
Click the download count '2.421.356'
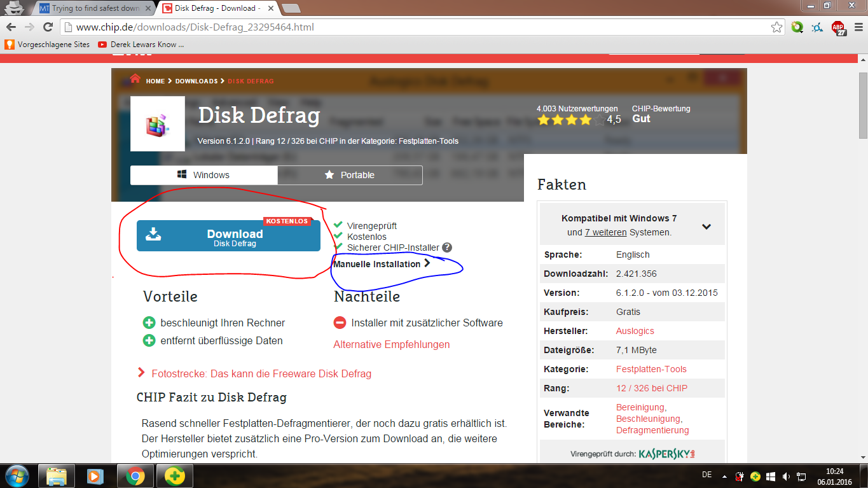click(x=637, y=274)
